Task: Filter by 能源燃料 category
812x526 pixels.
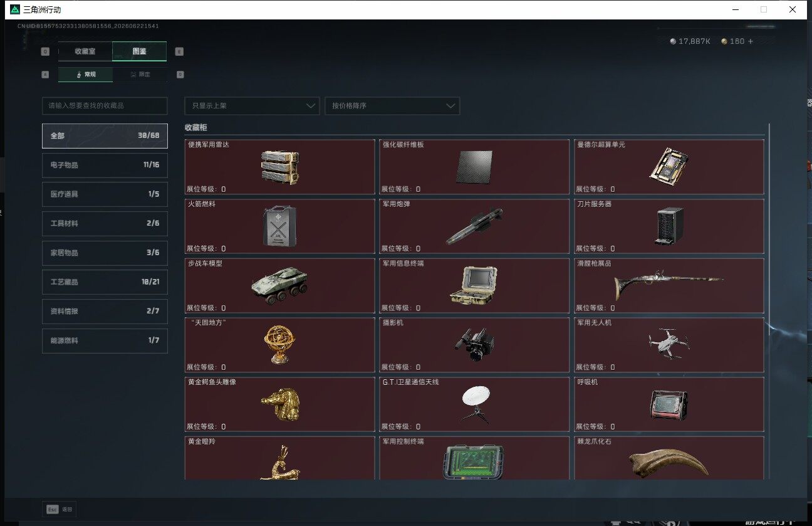Action: [105, 341]
